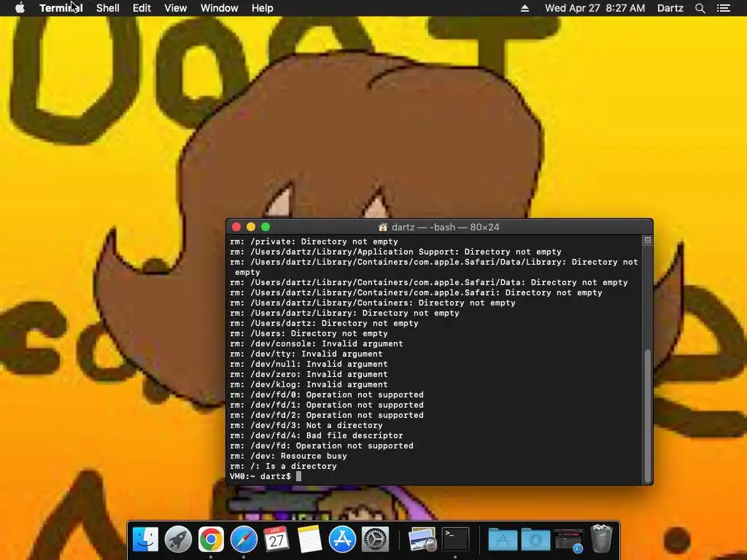Screen dimensions: 747x560
Task: Minimize Terminal with yellow button
Action: click(251, 227)
